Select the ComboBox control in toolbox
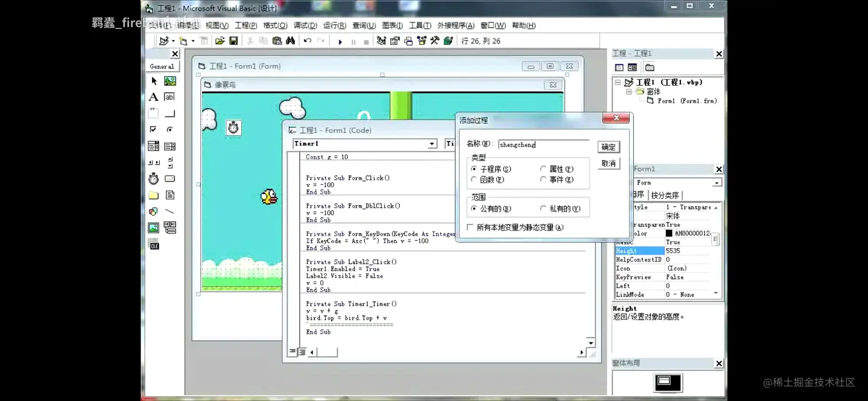 154,146
